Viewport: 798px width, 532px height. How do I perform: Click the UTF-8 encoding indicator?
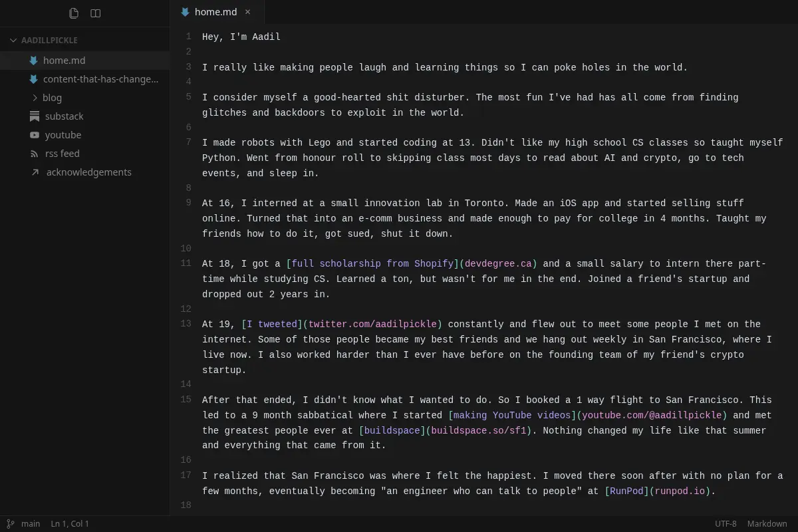pyautogui.click(x=726, y=524)
